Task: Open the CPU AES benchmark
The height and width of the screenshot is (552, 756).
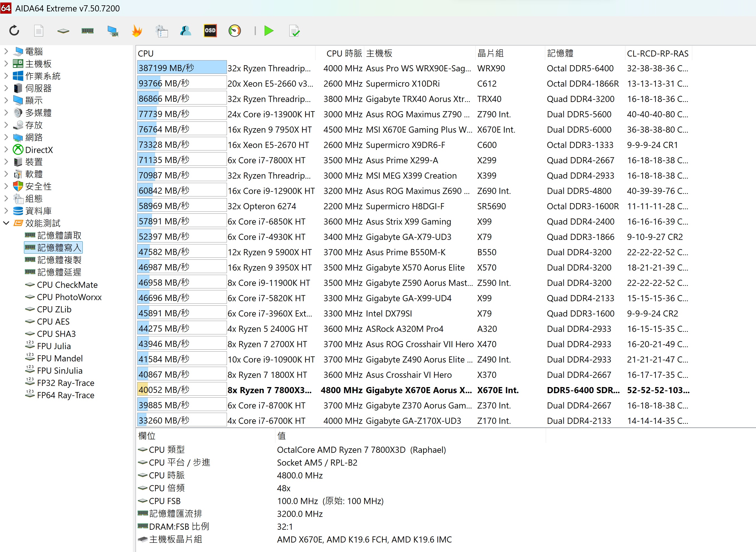Action: 47,322
